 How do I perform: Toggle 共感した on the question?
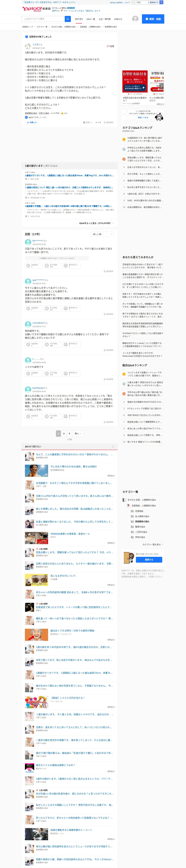tap(32, 123)
